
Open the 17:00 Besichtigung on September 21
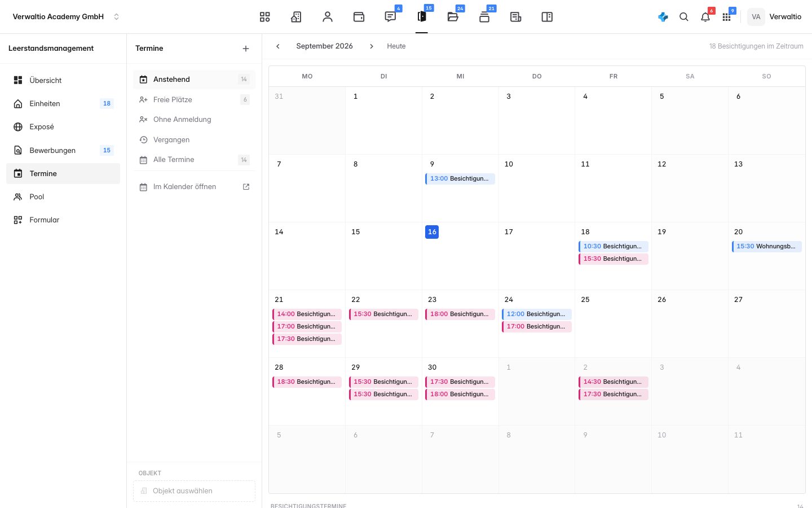307,327
